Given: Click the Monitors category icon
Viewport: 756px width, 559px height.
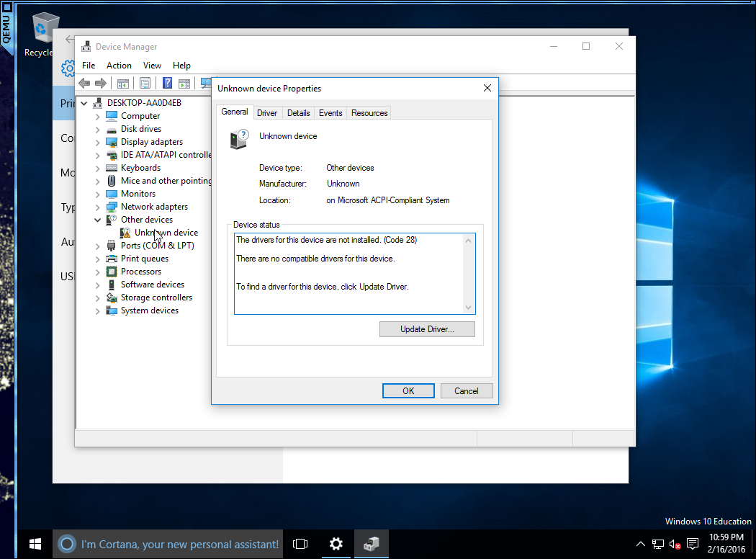Looking at the screenshot, I should (x=112, y=194).
